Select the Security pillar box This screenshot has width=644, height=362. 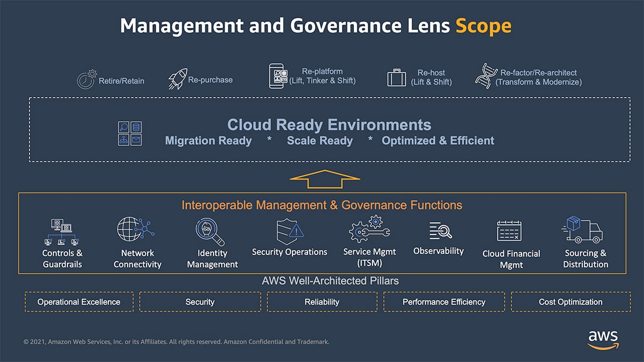(200, 302)
